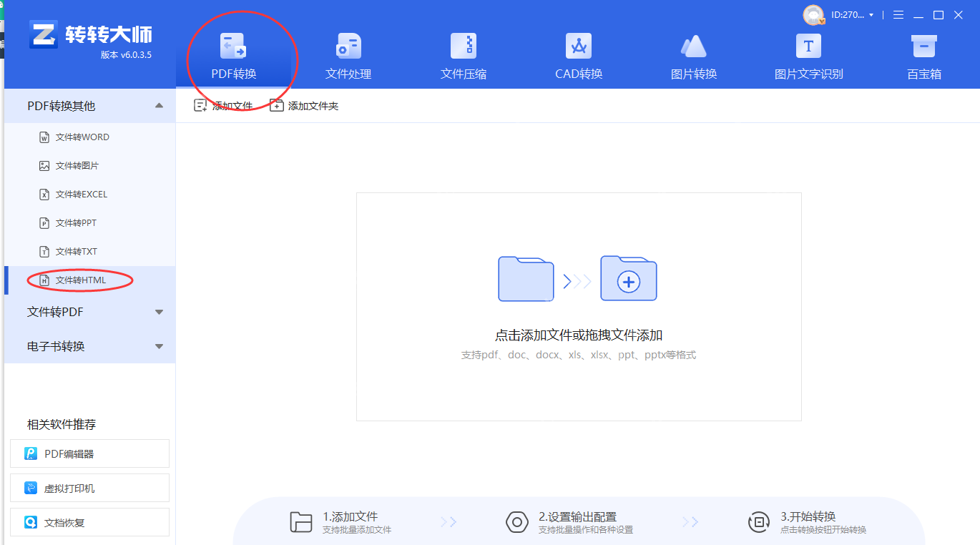The height and width of the screenshot is (545, 980).
Task: Open the 文档恢复 recovery tool
Action: [89, 521]
